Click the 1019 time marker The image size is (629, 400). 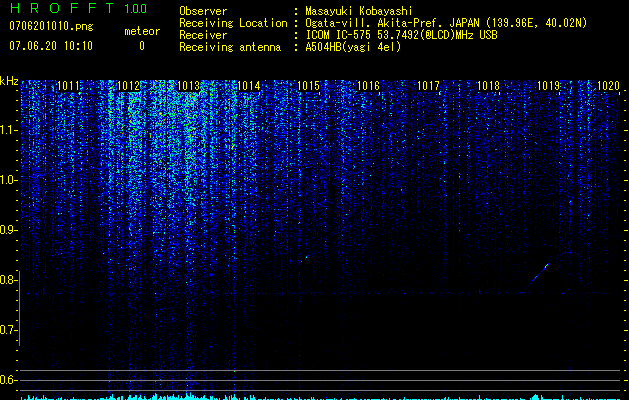(548, 86)
